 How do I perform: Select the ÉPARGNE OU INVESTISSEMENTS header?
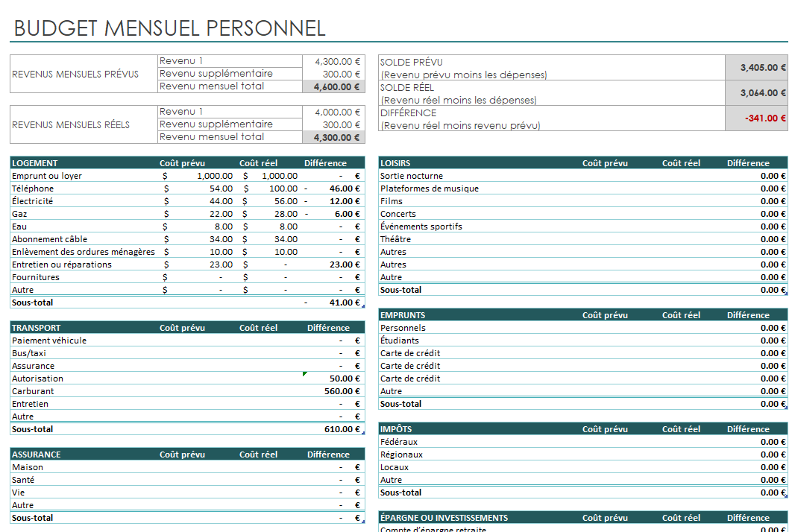[444, 518]
